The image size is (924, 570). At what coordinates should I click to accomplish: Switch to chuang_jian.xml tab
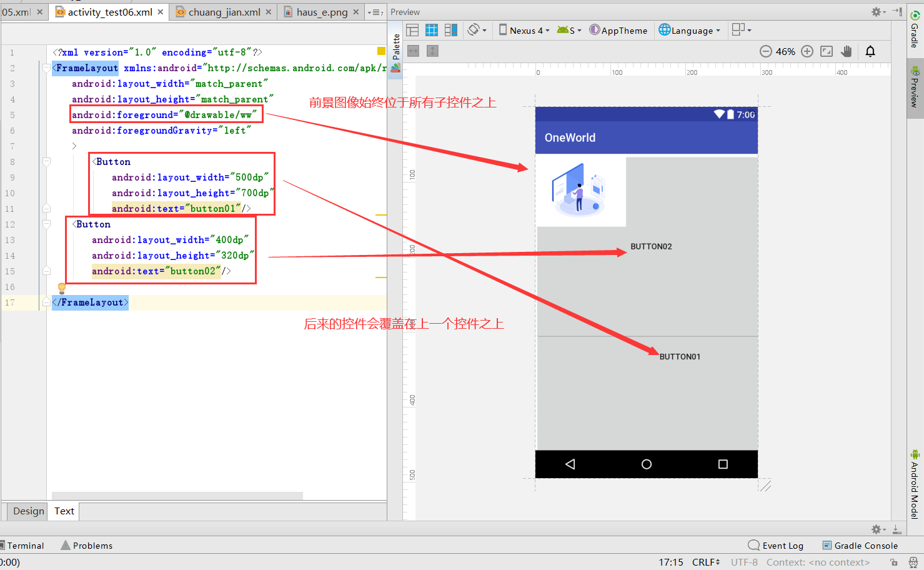pyautogui.click(x=224, y=12)
